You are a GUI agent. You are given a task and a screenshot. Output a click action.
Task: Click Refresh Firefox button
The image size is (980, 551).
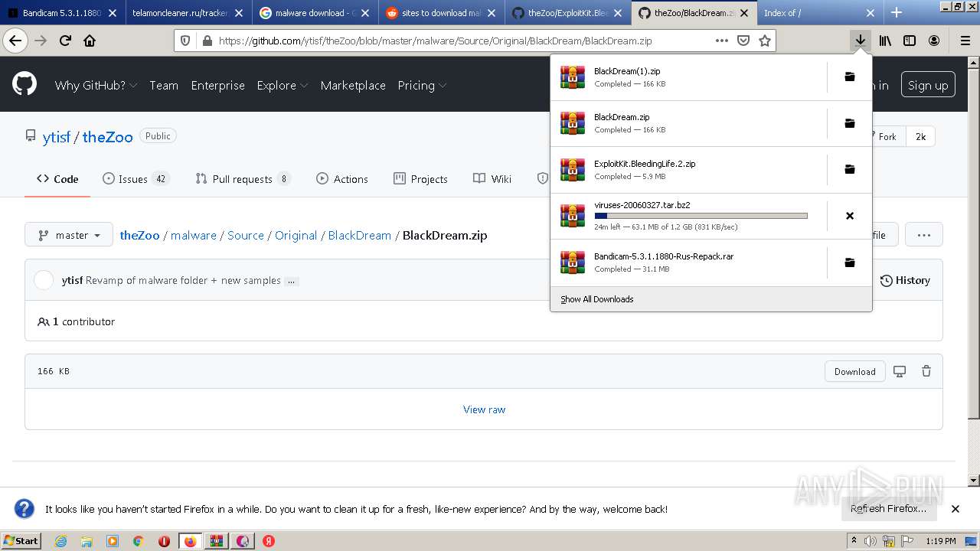click(x=888, y=509)
